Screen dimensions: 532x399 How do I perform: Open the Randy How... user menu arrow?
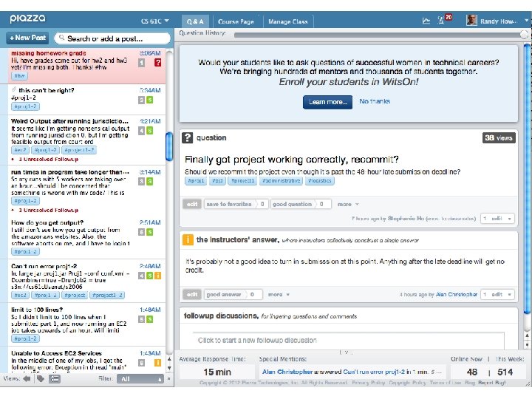click(x=526, y=21)
